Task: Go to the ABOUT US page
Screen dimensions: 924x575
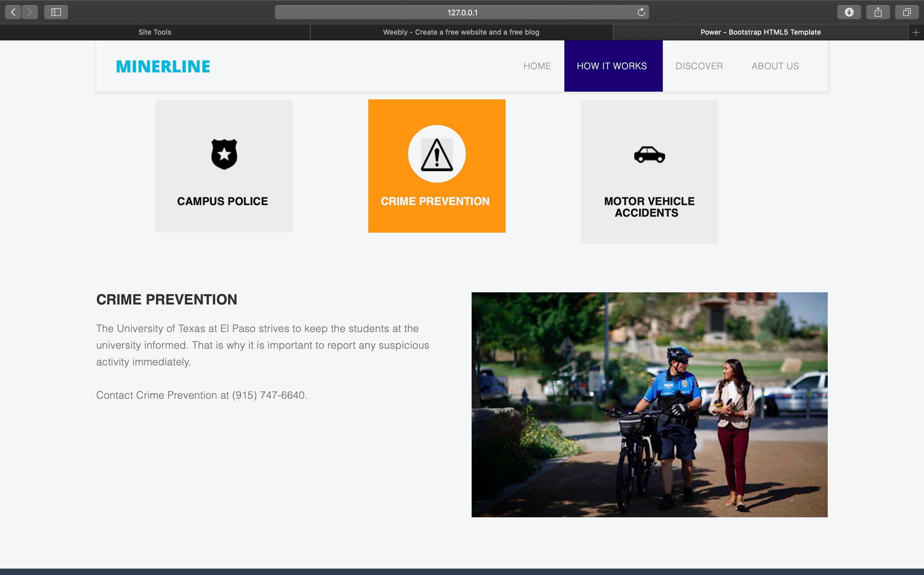Action: tap(775, 66)
